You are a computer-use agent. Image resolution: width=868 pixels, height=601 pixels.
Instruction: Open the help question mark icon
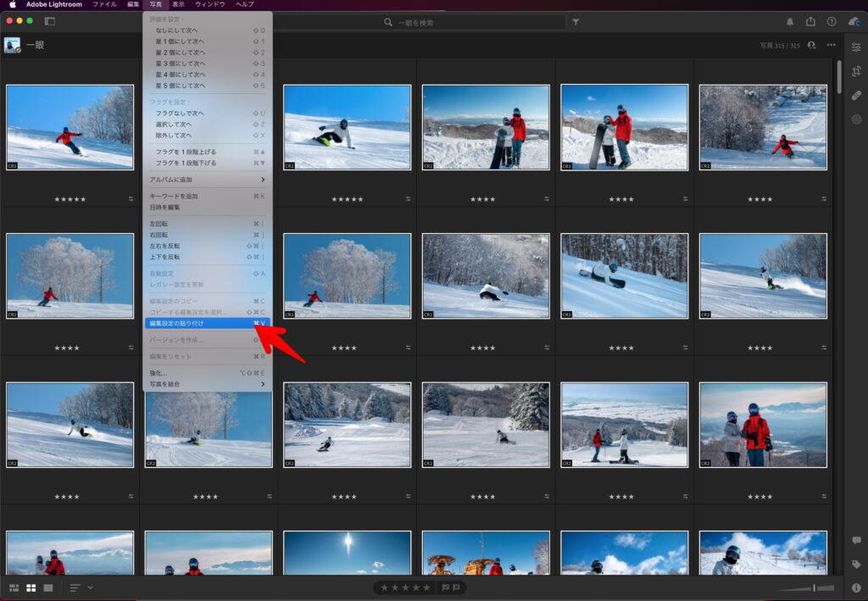(x=832, y=21)
